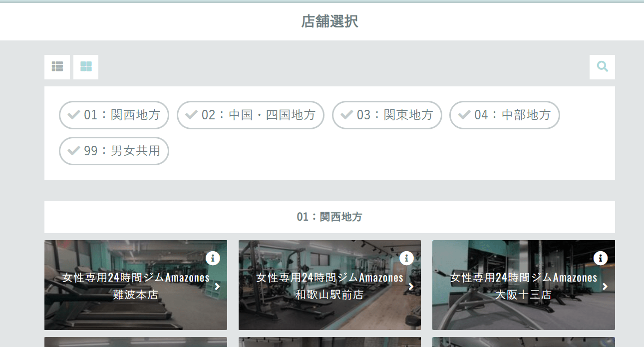Show info for 大阪十三店 gym
The height and width of the screenshot is (347, 644).
(x=600, y=258)
